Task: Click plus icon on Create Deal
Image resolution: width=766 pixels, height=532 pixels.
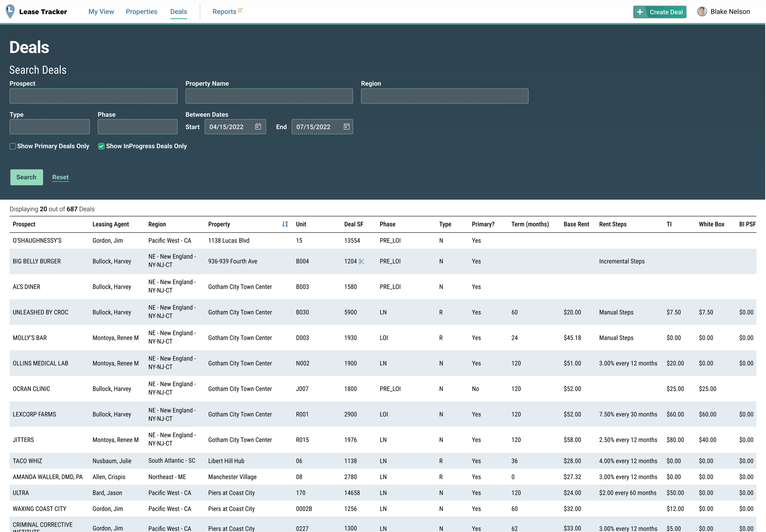Action: tap(639, 12)
